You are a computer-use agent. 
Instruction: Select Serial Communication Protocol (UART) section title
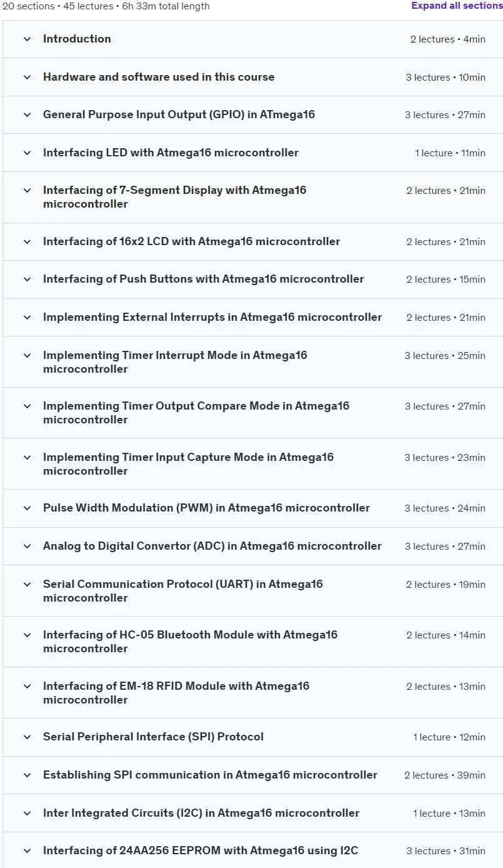tap(183, 591)
